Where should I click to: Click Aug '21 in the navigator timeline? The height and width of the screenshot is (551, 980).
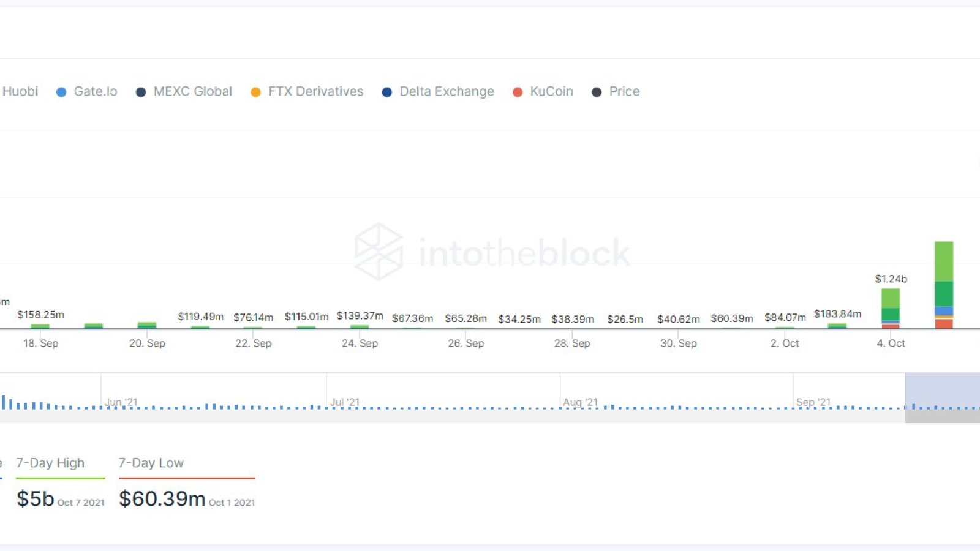580,402
